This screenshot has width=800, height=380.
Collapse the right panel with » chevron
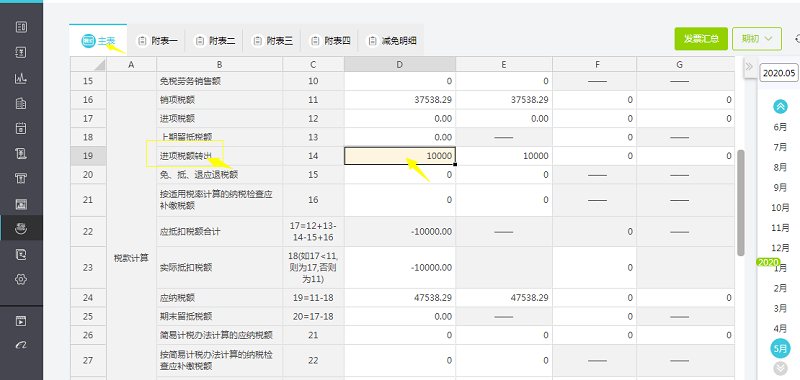(749, 66)
